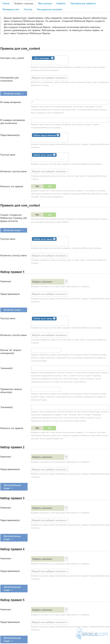This screenshot has width=110, height=644.
Task: Click the 'ID номер материала' input field
Action: pyautogui.click(x=70, y=102)
